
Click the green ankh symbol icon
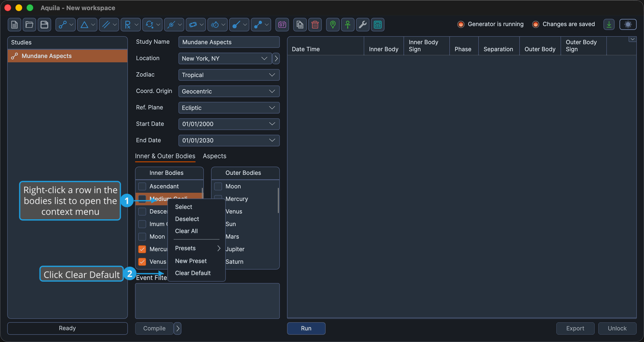coord(348,25)
